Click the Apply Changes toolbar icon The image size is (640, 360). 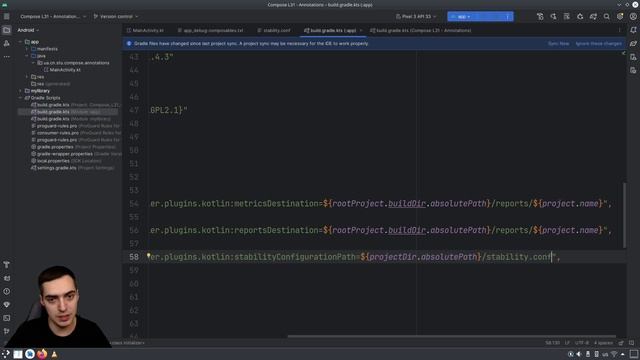click(553, 16)
